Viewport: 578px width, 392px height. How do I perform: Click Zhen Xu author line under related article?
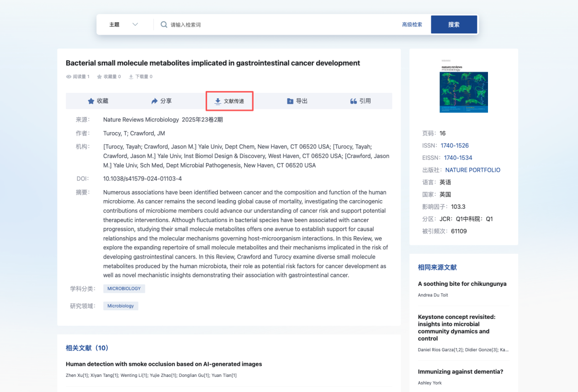[151, 376]
